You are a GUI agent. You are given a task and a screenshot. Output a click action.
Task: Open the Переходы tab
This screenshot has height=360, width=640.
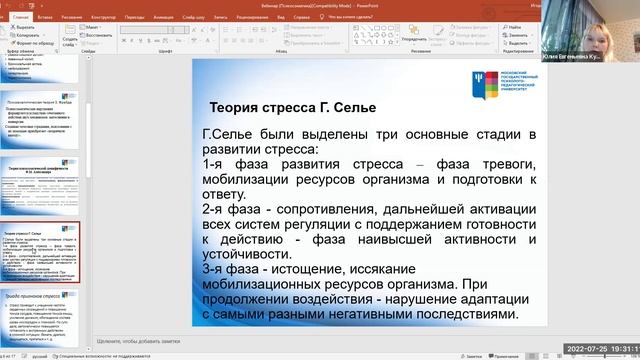click(x=135, y=17)
